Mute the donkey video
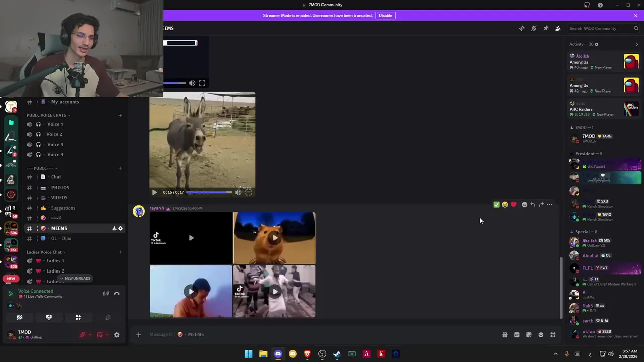Viewport: 644px width, 362px height. [x=238, y=192]
